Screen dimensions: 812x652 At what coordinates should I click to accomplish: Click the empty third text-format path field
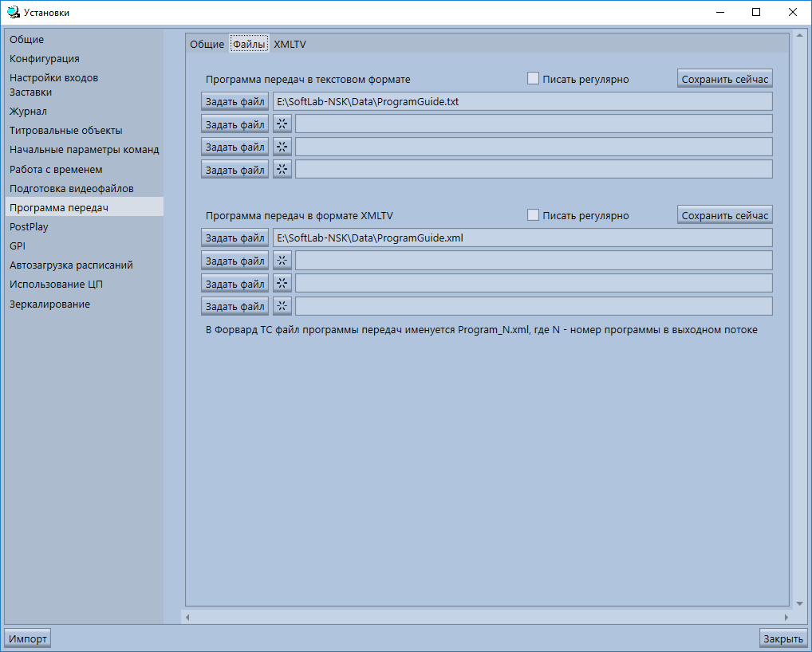click(x=534, y=147)
